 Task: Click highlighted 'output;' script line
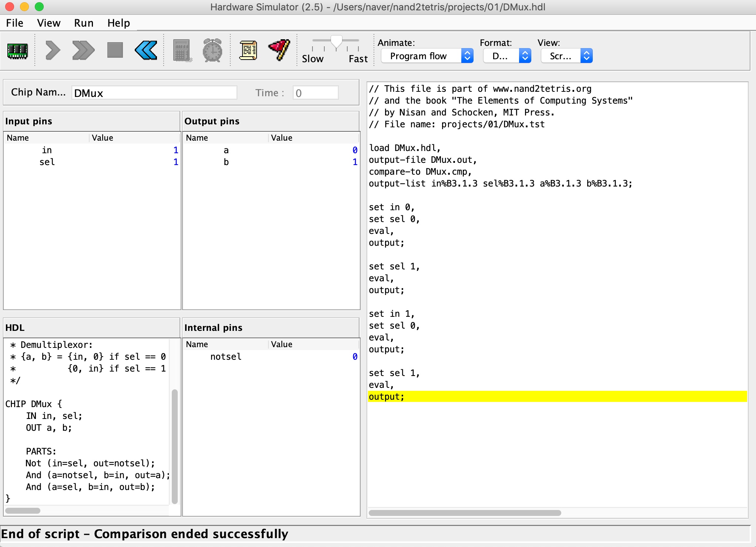[x=557, y=396]
